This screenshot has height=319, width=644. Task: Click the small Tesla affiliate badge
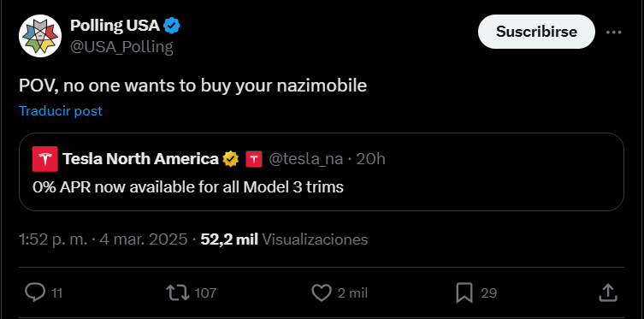(x=254, y=159)
